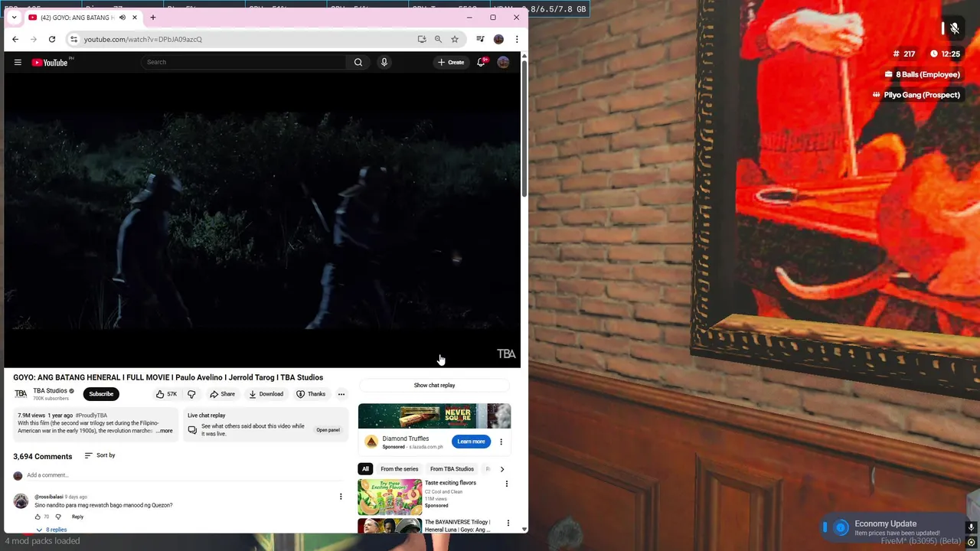The height and width of the screenshot is (551, 980).
Task: Click the muted microphone icon in game HUD
Action: [x=954, y=28]
